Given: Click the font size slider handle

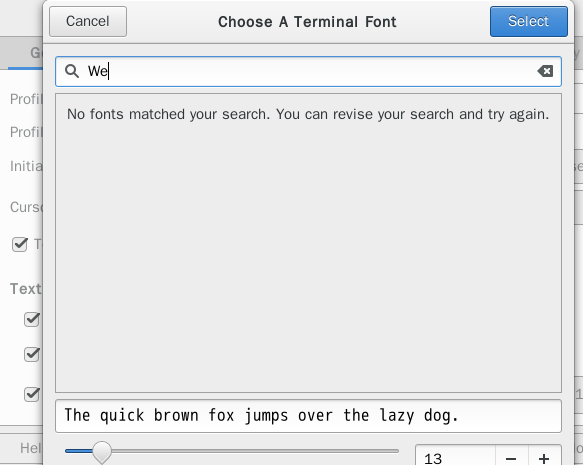Looking at the screenshot, I should (102, 452).
